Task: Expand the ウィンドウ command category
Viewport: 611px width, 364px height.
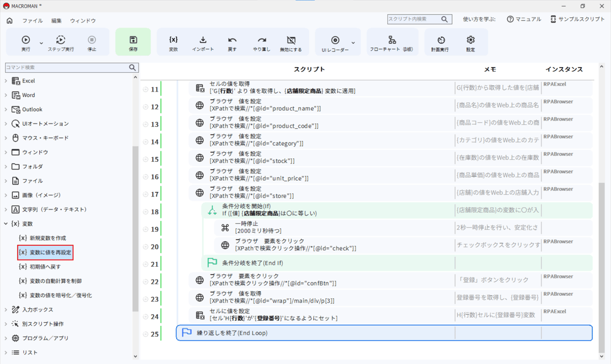Action: (x=6, y=152)
